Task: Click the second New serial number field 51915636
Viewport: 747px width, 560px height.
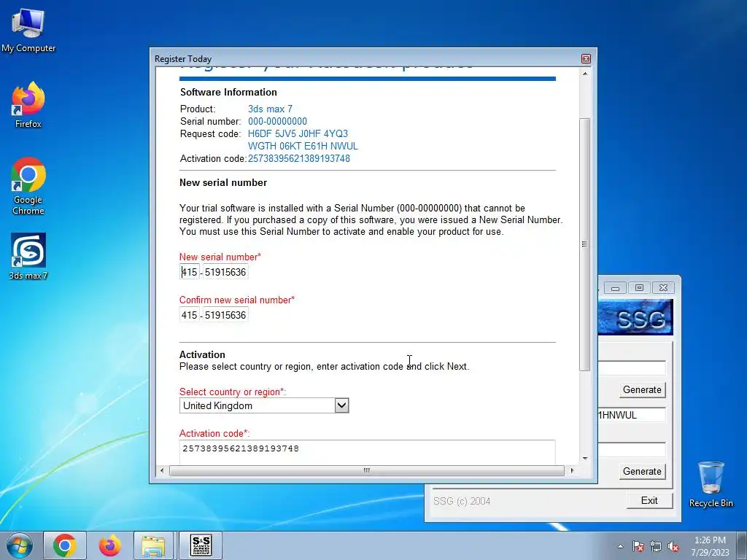Action: click(225, 272)
